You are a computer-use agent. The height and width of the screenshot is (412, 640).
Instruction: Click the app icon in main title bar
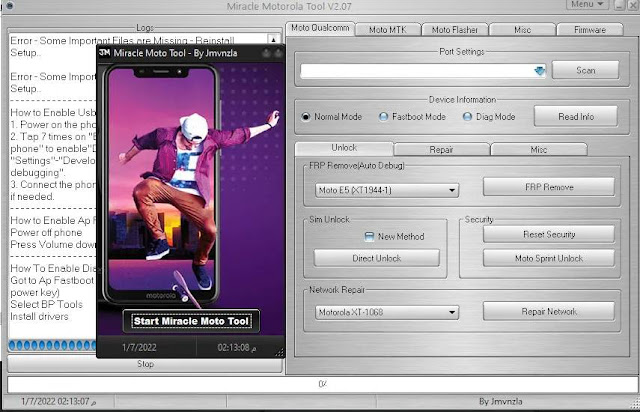(9, 5)
